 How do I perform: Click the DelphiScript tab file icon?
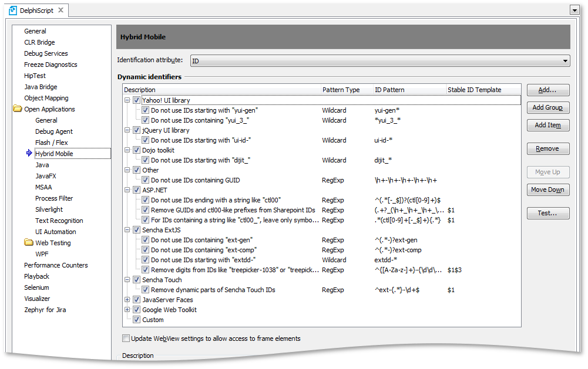[13, 11]
